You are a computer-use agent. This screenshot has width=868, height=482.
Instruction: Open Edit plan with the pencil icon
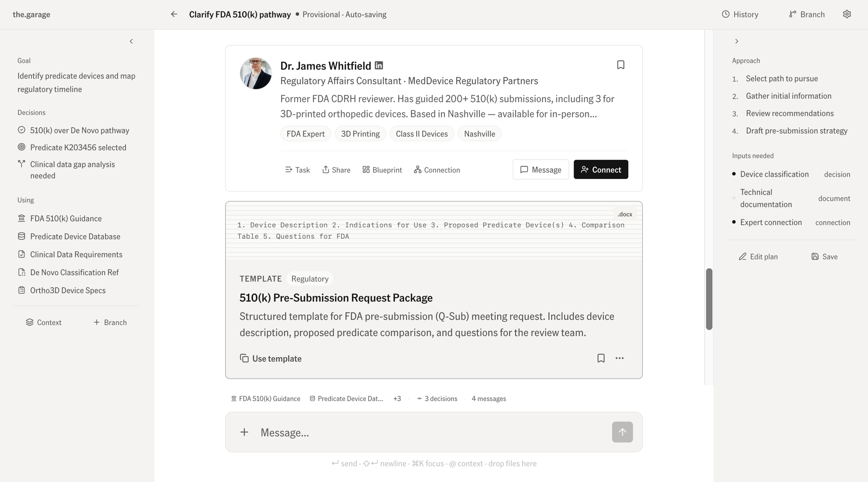click(x=758, y=256)
